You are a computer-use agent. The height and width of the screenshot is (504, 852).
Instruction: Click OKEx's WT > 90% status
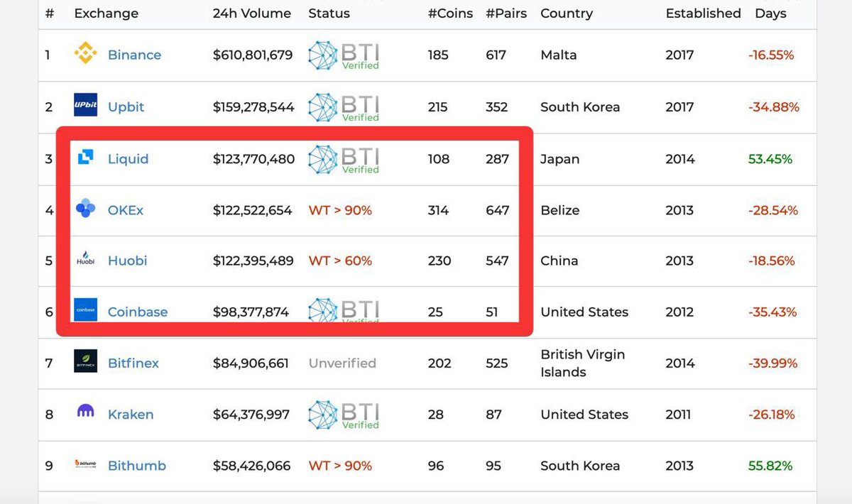click(340, 210)
